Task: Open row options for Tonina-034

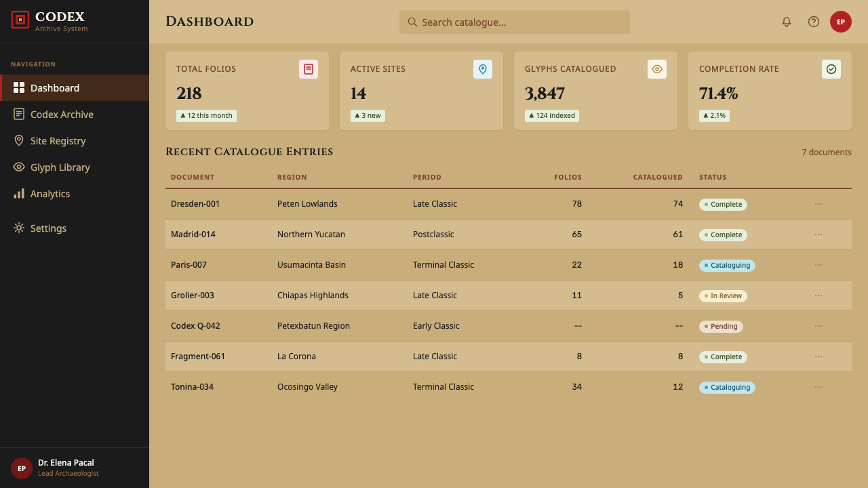Action: pyautogui.click(x=818, y=387)
